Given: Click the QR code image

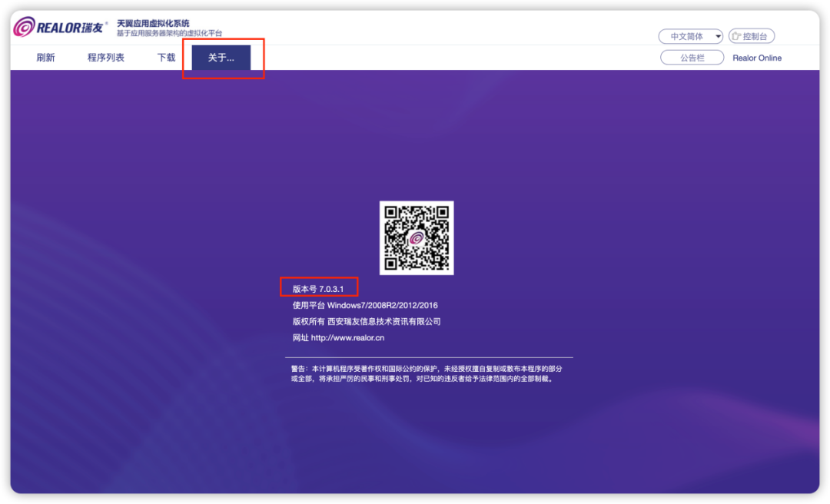Looking at the screenshot, I should pyautogui.click(x=417, y=237).
